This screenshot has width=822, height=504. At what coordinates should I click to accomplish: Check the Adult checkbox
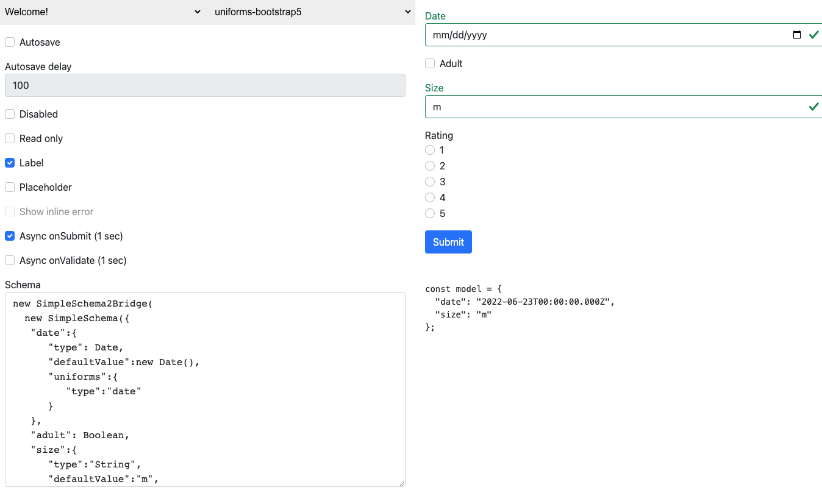pos(430,63)
